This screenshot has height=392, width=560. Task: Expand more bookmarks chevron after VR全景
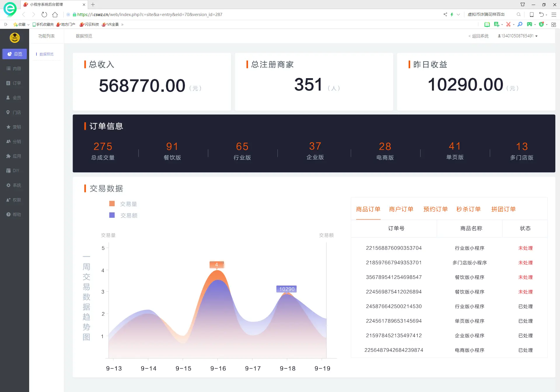122,24
